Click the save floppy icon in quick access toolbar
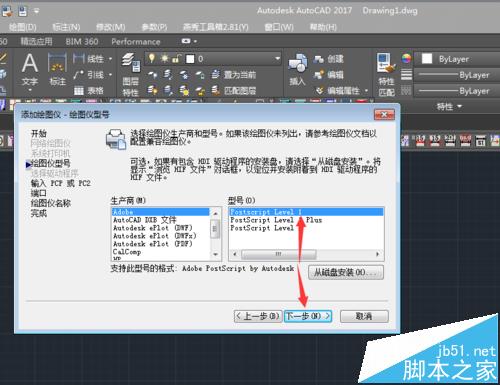The height and width of the screenshot is (385, 500). pyautogui.click(x=22, y=12)
